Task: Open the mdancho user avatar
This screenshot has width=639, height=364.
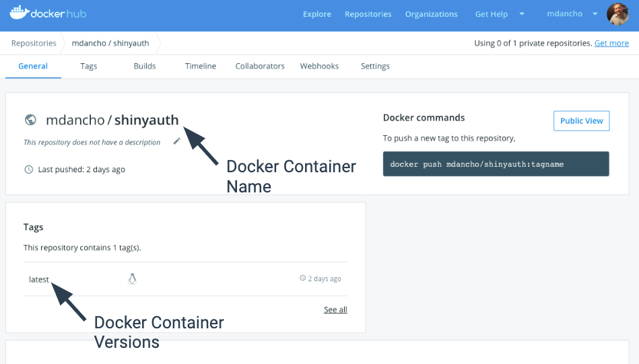Action: [618, 14]
